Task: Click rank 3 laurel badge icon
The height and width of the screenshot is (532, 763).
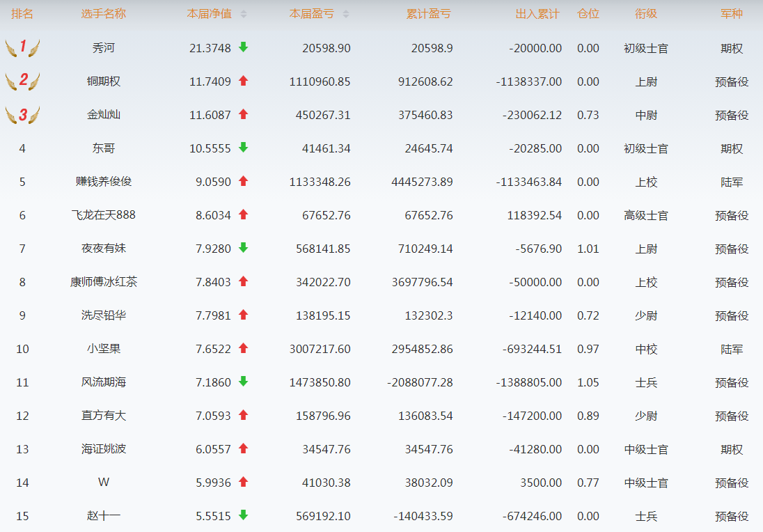Action: tap(22, 115)
